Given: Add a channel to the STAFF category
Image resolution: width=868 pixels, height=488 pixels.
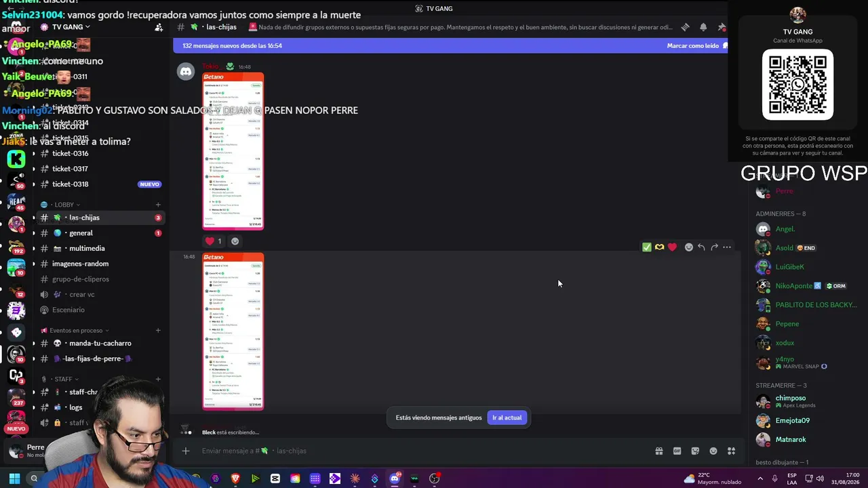Looking at the screenshot, I should pyautogui.click(x=158, y=380).
